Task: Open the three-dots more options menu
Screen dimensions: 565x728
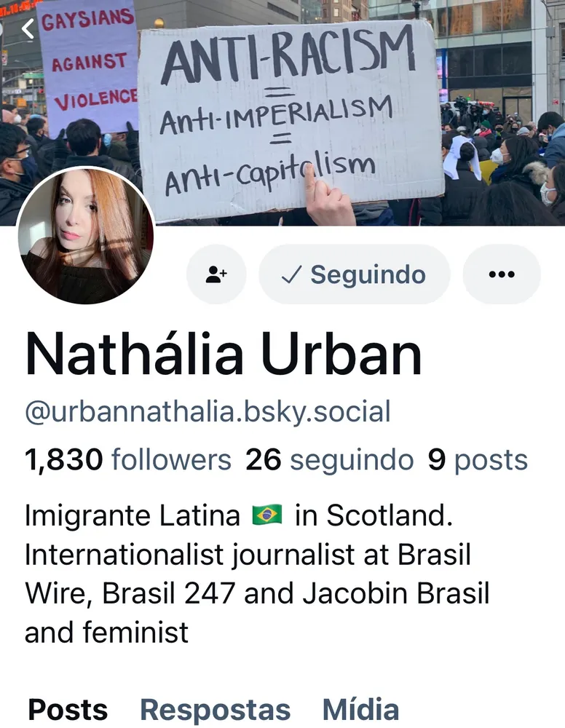Action: (502, 274)
